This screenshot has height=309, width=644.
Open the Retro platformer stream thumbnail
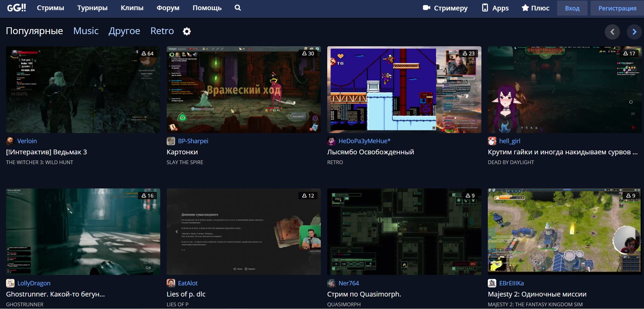404,89
